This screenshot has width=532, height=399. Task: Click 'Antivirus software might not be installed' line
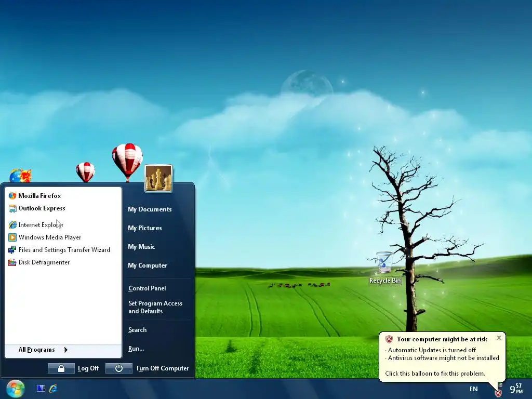click(444, 358)
